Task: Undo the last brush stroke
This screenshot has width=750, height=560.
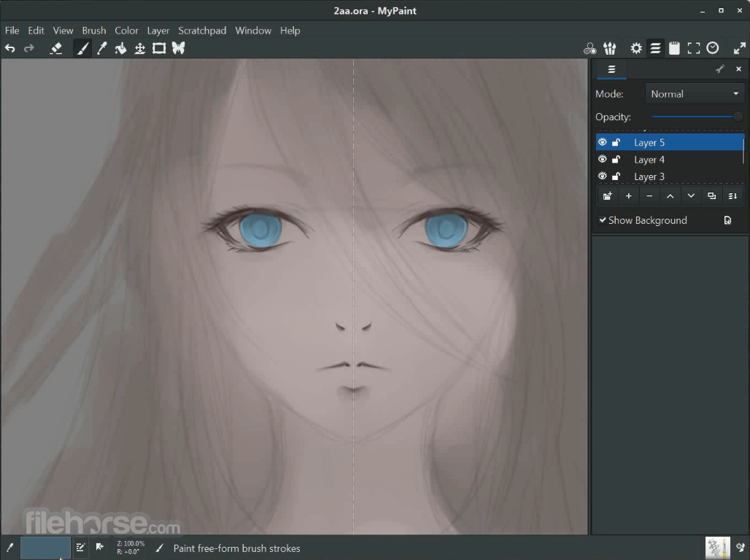Action: coord(10,48)
